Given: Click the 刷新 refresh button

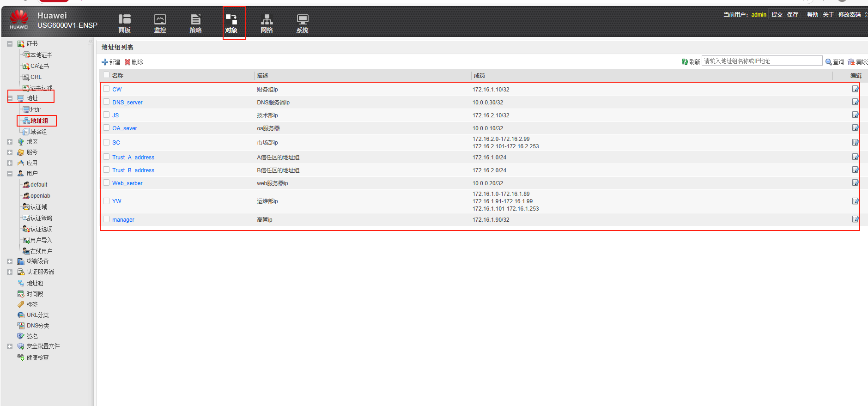Looking at the screenshot, I should point(691,62).
